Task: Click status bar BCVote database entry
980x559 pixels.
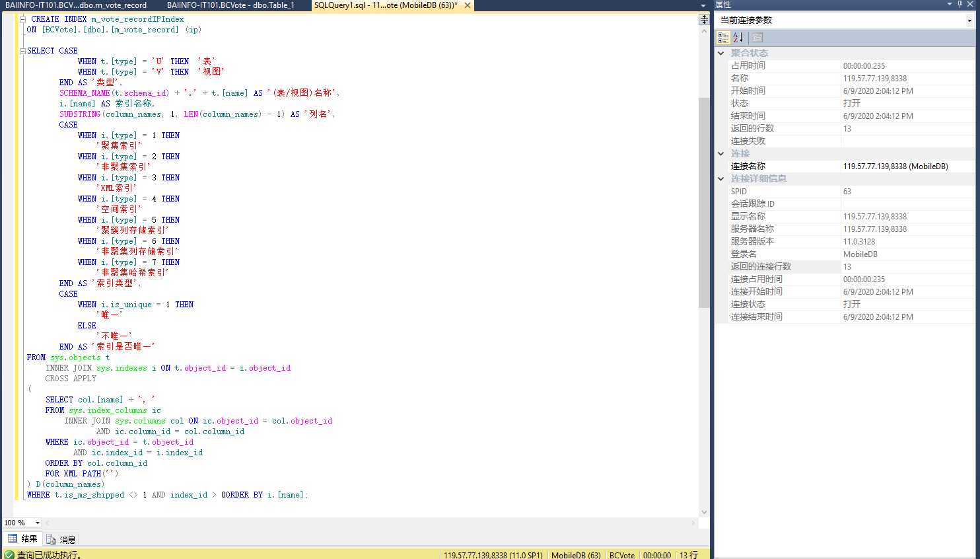Action: click(622, 555)
